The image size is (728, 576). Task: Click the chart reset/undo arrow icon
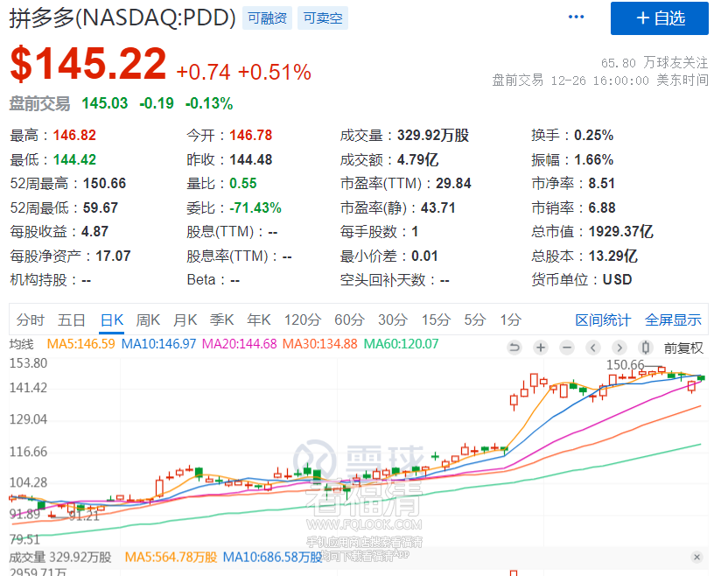tap(514, 348)
